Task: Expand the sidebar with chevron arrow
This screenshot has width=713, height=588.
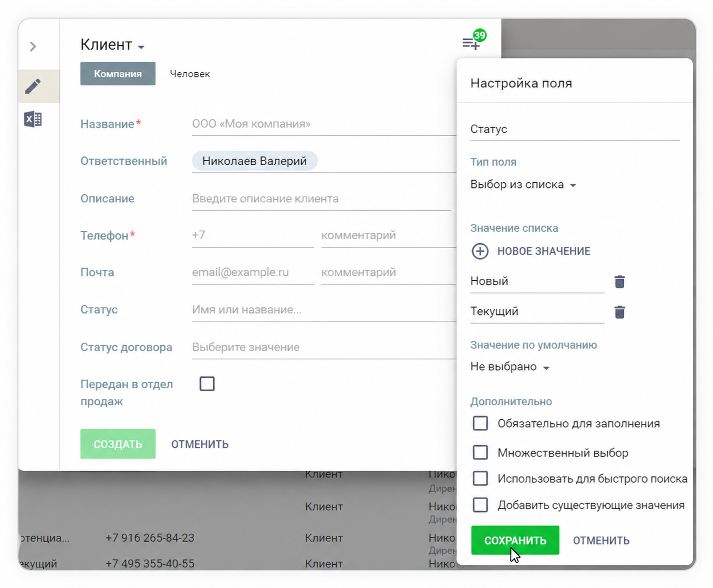Action: 33,46
